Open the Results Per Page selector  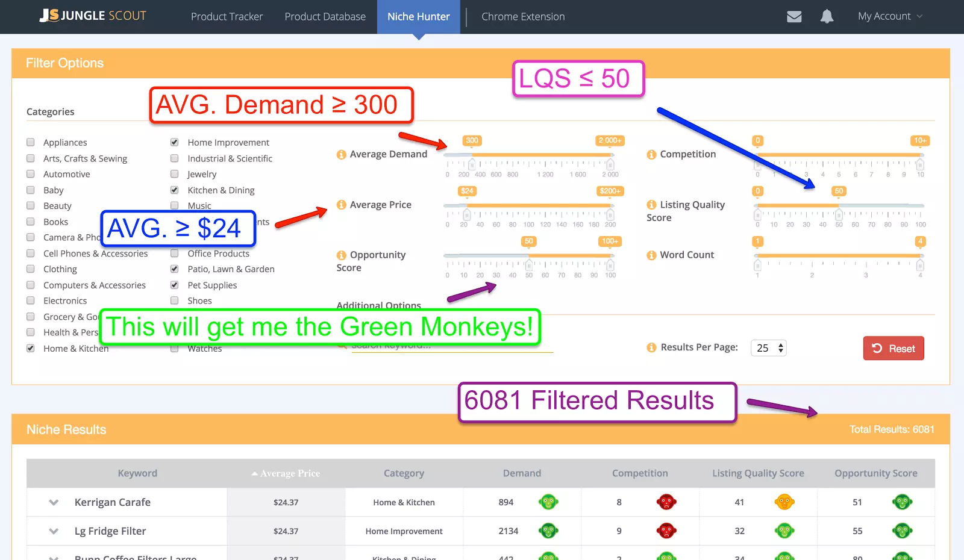(768, 347)
